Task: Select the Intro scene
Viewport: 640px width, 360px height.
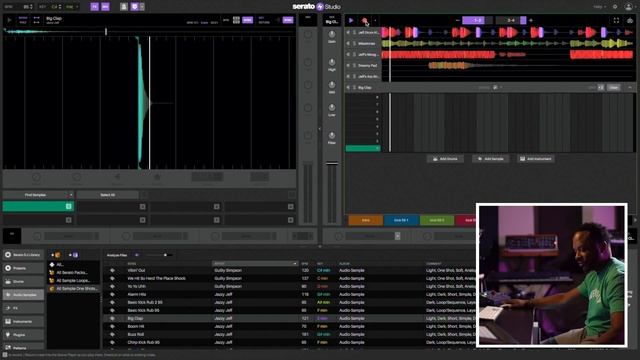Action: pyautogui.click(x=365, y=220)
